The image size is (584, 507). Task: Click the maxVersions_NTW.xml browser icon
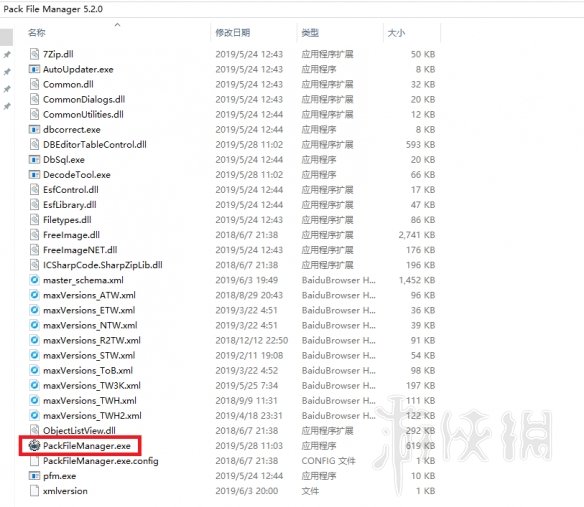point(34,325)
